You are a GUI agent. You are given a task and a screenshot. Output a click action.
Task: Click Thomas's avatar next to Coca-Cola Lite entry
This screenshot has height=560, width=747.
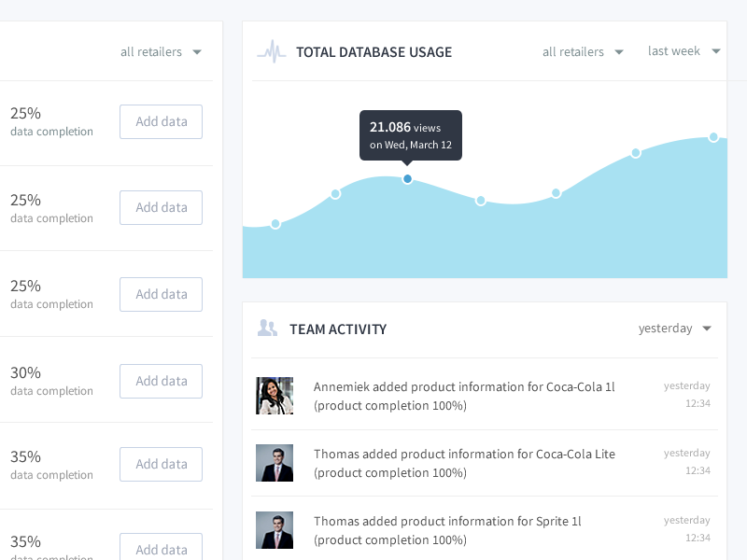(x=275, y=463)
